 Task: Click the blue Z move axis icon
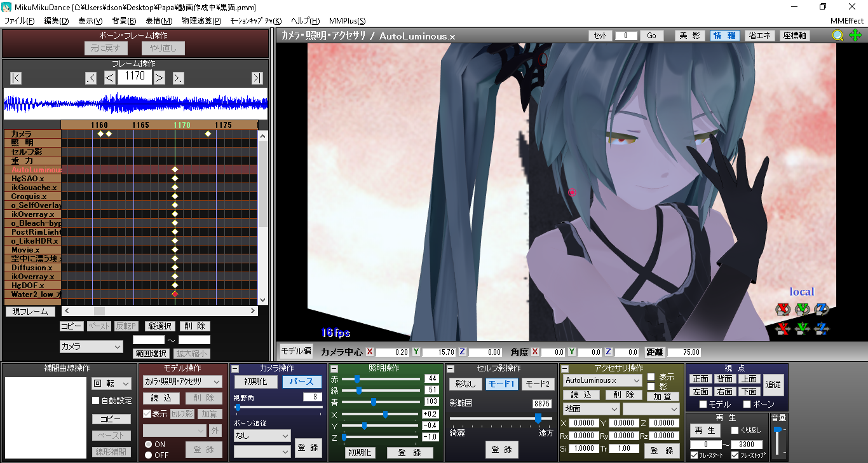822,329
